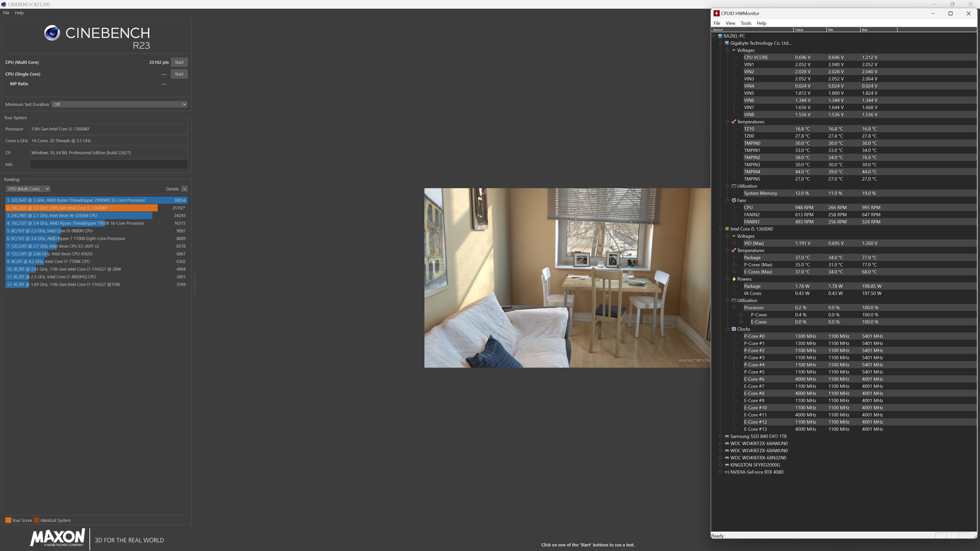The width and height of the screenshot is (980, 551).
Task: Select the P-Cores (Max) temperature row
Action: pyautogui.click(x=860, y=265)
